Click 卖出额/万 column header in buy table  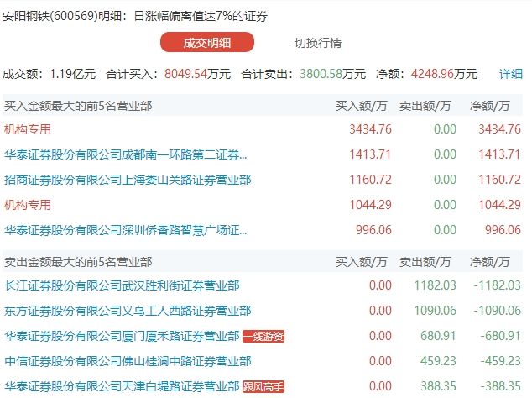click(425, 107)
